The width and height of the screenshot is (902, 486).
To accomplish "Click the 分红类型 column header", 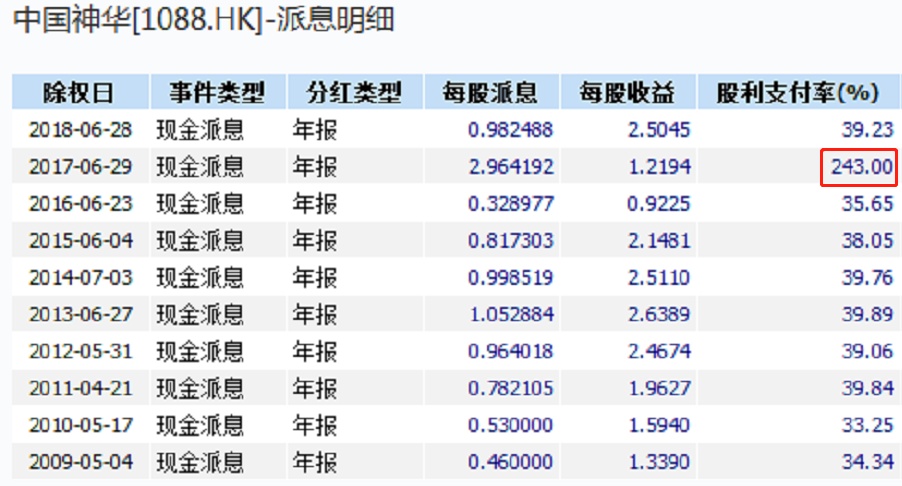I will click(355, 92).
